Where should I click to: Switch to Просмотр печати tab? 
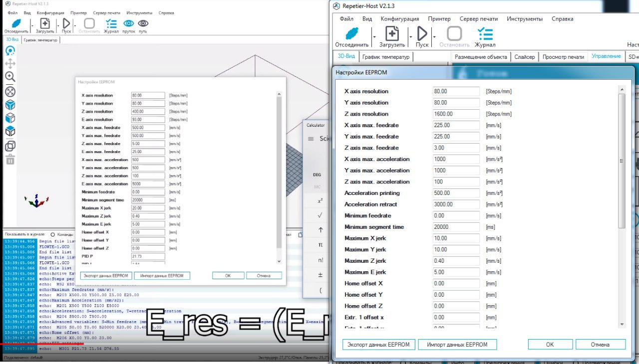point(563,56)
